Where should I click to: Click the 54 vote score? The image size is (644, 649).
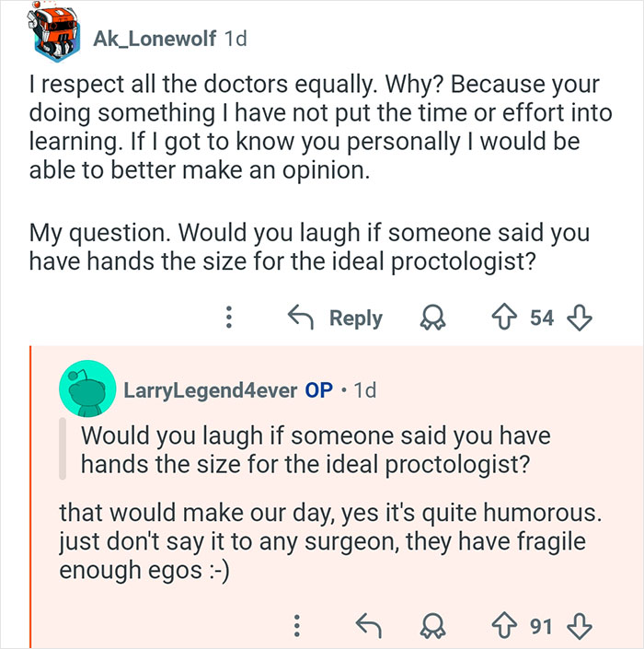tap(541, 319)
